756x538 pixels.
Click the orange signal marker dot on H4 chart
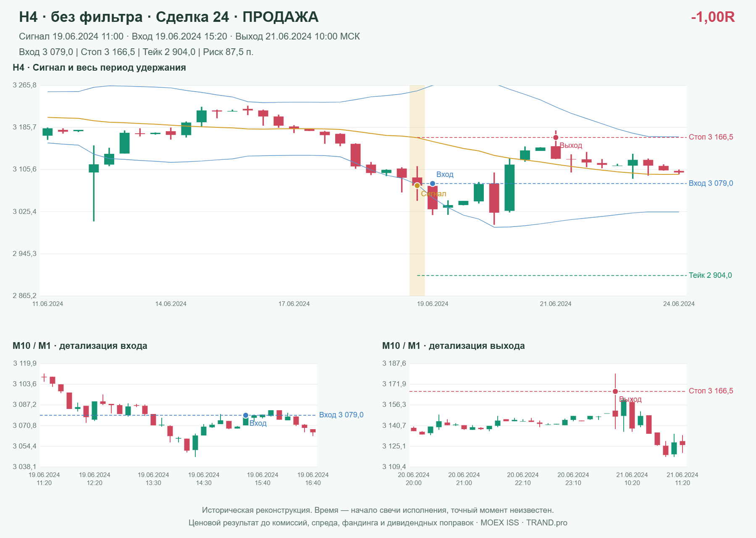[x=417, y=185]
